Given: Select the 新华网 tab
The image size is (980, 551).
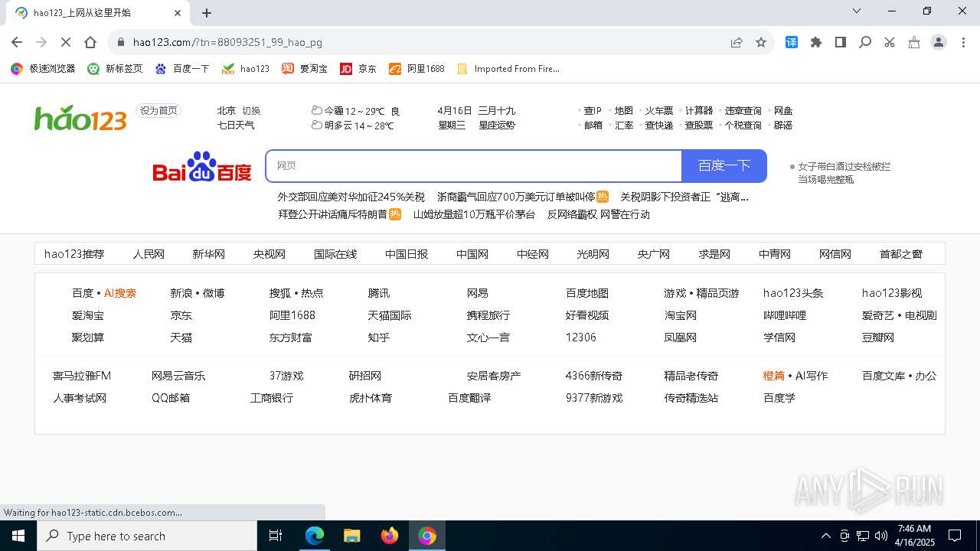Looking at the screenshot, I should 208,254.
